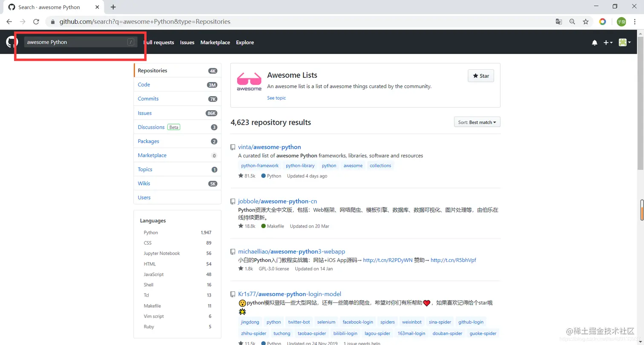Viewport: 644px width, 345px height.
Task: Open the user avatar dropdown menu
Action: (x=625, y=43)
